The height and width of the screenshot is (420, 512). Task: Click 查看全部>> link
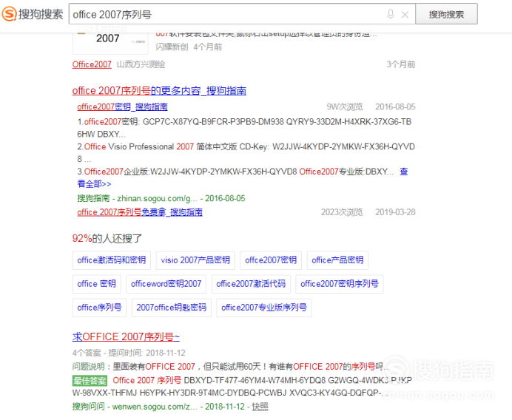tap(94, 183)
